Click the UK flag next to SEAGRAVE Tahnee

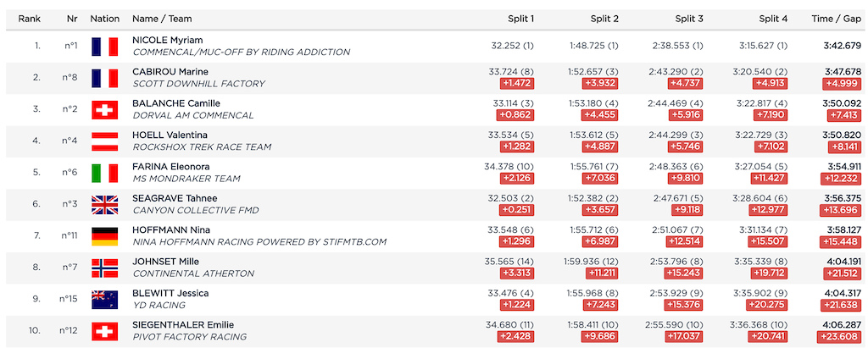pyautogui.click(x=104, y=204)
